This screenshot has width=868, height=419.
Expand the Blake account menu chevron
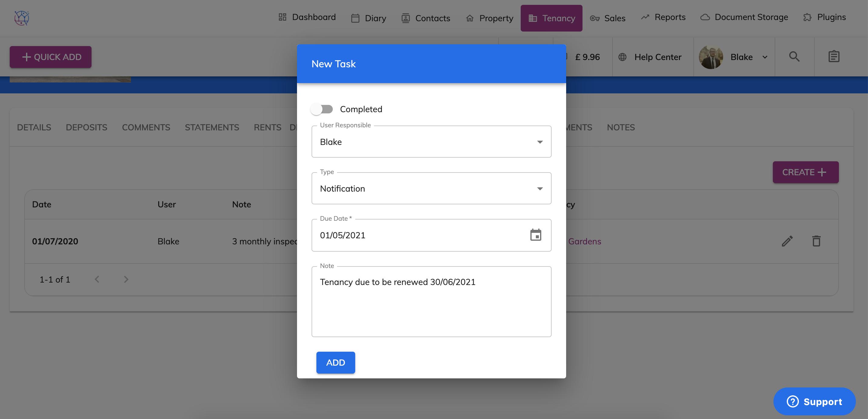pyautogui.click(x=765, y=57)
